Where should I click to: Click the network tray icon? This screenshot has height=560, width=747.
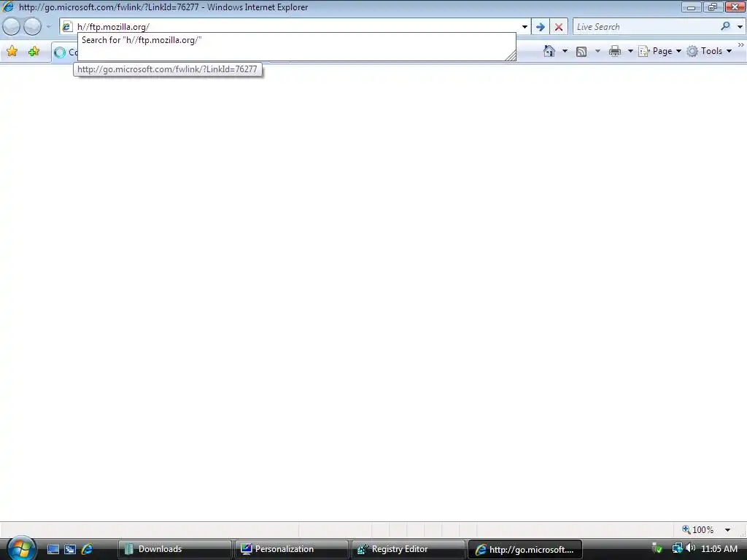[677, 548]
